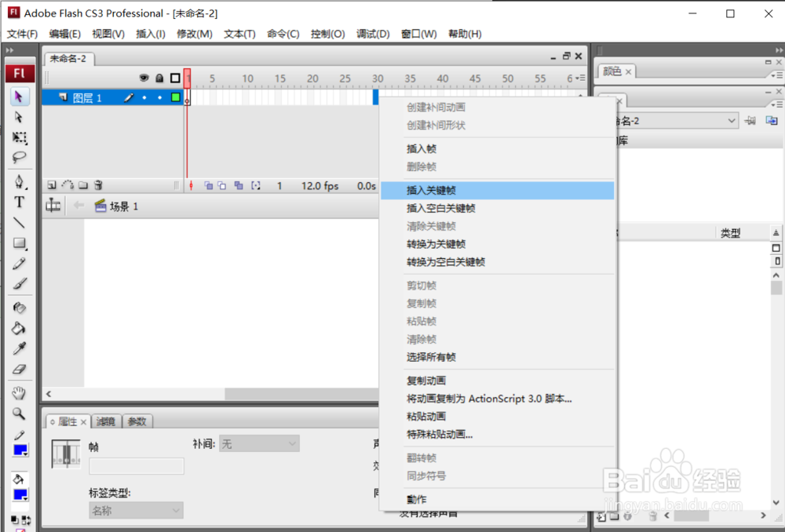Select the Ink Bottle tool
Image resolution: width=785 pixels, height=532 pixels.
pyautogui.click(x=19, y=308)
